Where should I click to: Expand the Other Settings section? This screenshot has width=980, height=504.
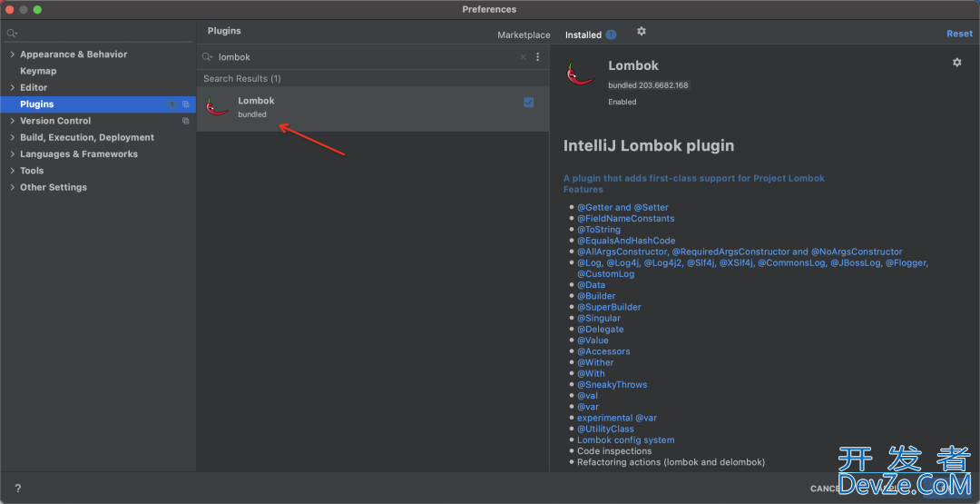point(12,187)
